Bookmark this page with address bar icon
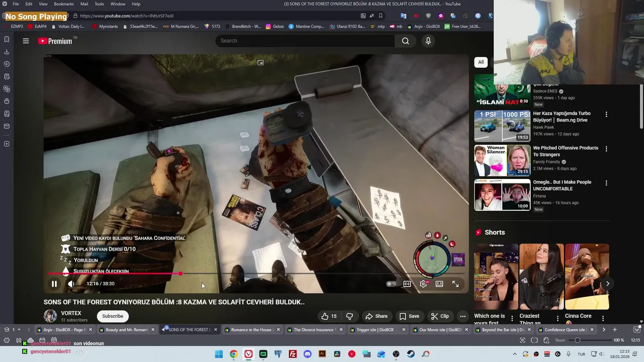The image size is (644, 362). pyautogui.click(x=381, y=16)
